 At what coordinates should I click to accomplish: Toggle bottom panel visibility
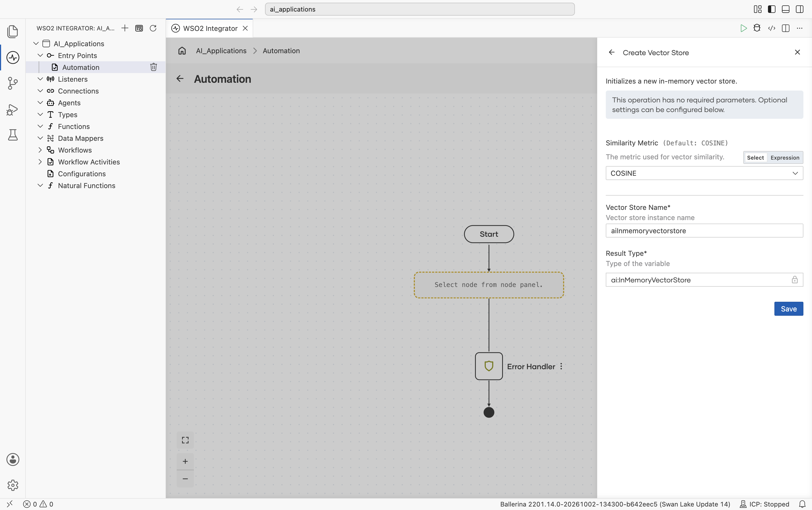785,9
